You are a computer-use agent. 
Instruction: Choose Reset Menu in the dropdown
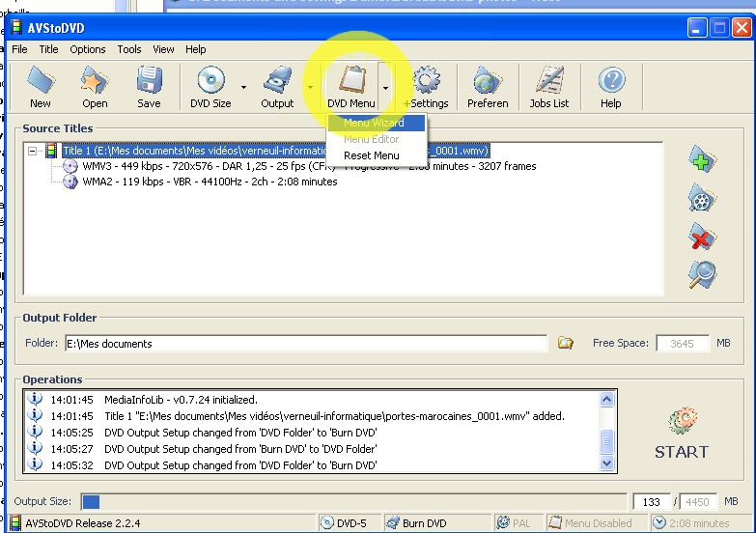[x=372, y=155]
